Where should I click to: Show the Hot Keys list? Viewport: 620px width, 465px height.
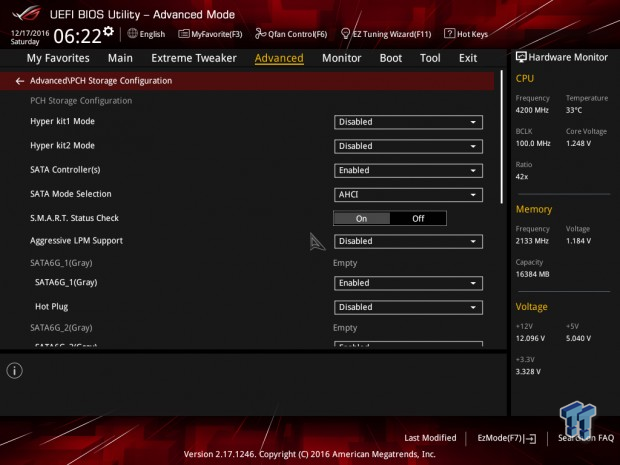pos(466,34)
